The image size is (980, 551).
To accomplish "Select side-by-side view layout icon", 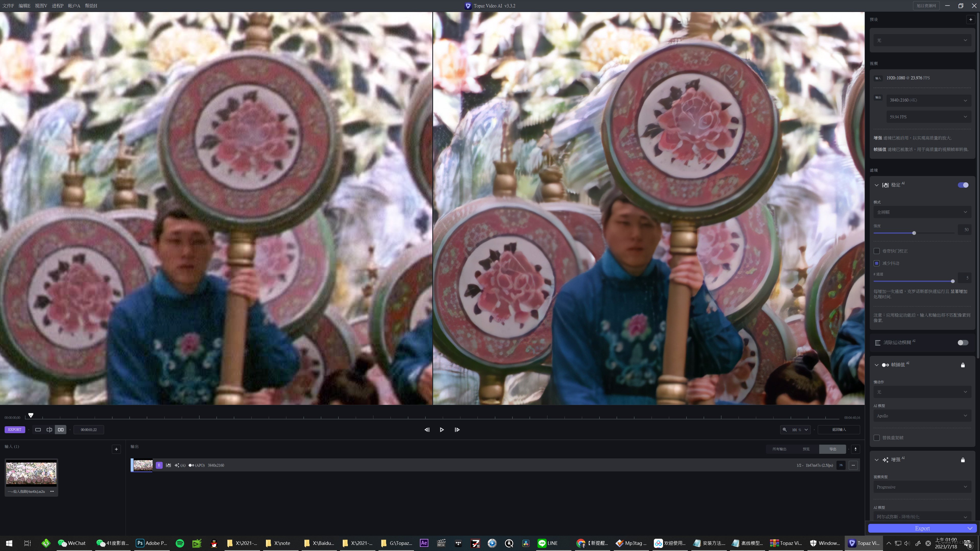I will pos(60,430).
